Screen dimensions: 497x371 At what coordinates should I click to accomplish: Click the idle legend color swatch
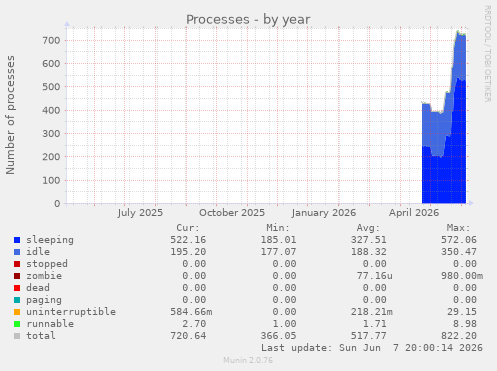coord(17,252)
